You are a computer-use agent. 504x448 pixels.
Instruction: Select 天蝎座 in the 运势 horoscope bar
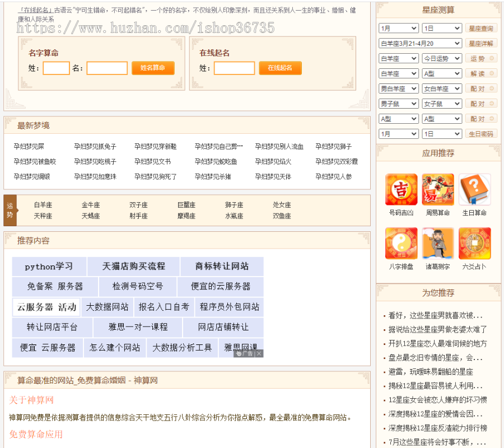click(91, 216)
